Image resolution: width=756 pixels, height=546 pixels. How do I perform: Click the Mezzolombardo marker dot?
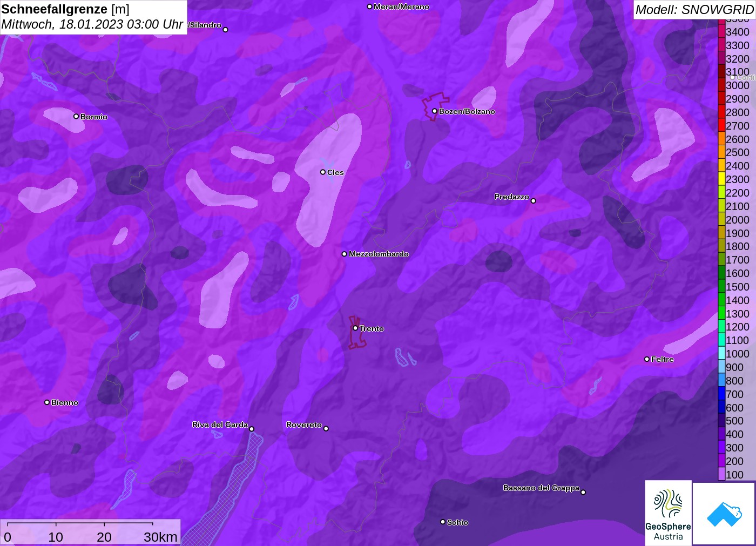pos(345,254)
